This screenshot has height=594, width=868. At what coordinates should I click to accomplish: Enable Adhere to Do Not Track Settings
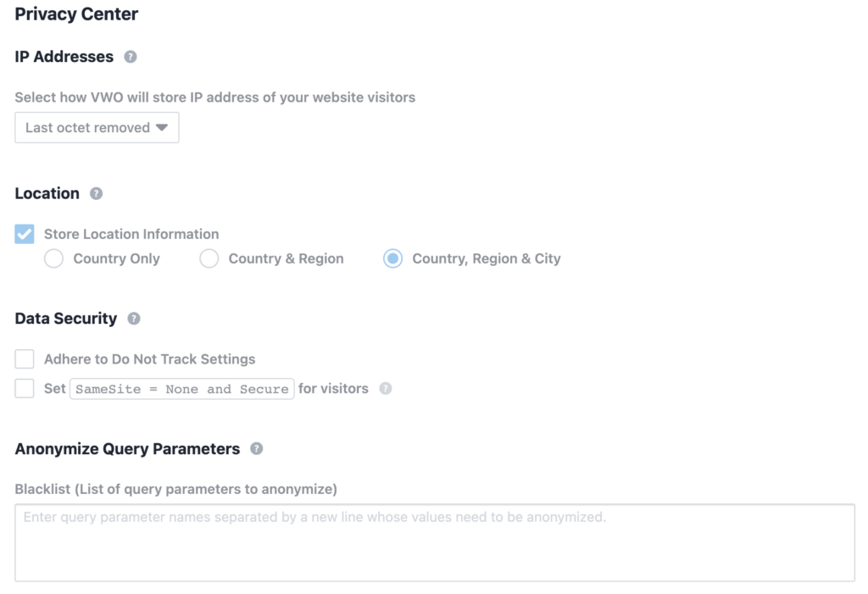25,359
